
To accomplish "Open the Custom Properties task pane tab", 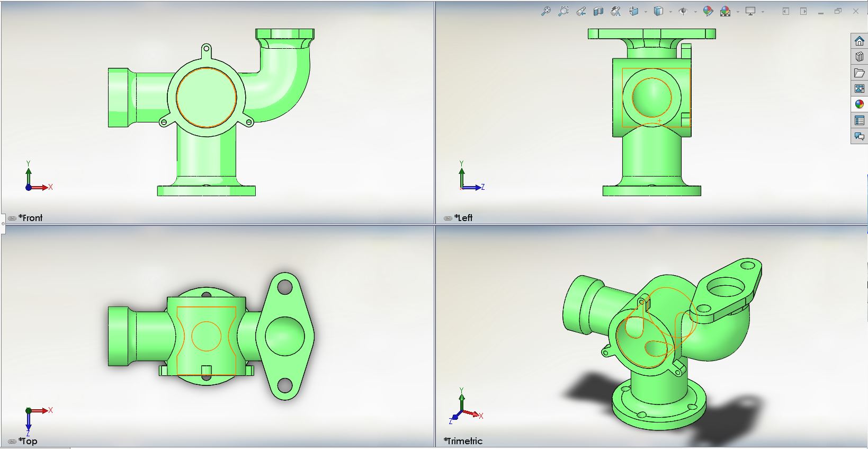I will click(859, 121).
